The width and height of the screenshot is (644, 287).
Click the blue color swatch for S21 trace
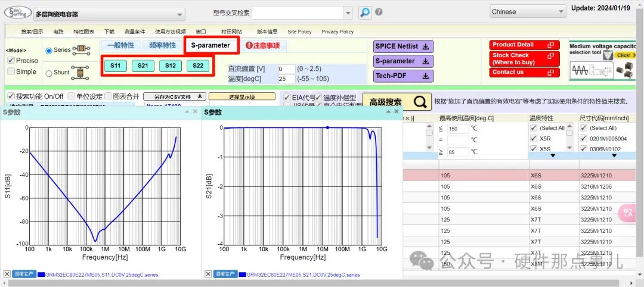coord(242,274)
